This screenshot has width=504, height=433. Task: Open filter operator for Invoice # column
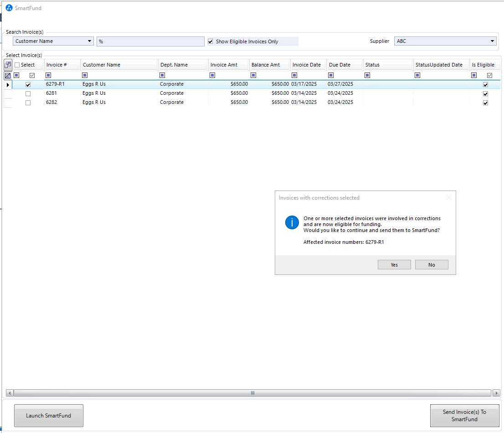tap(48, 75)
